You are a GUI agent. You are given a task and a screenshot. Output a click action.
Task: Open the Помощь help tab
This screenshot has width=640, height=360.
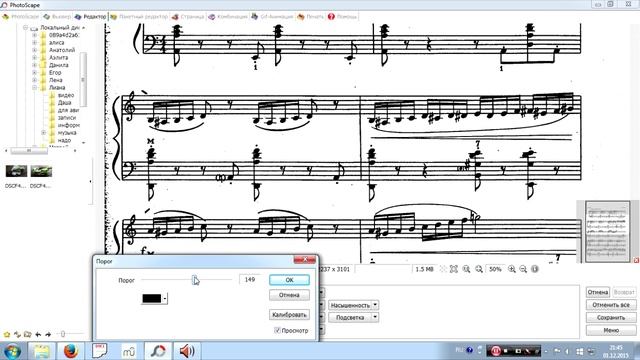(x=342, y=17)
